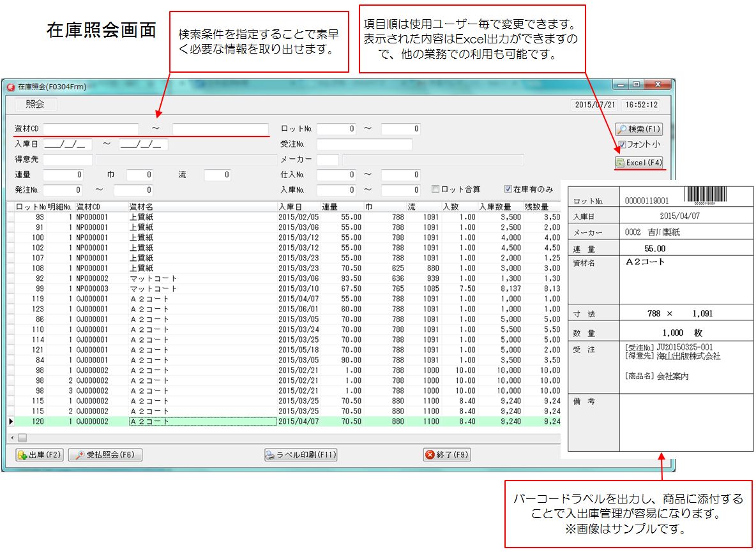Viewport: 756px width, 552px height.
Task: Click the ロットNo. ending value field
Action: 400,129
